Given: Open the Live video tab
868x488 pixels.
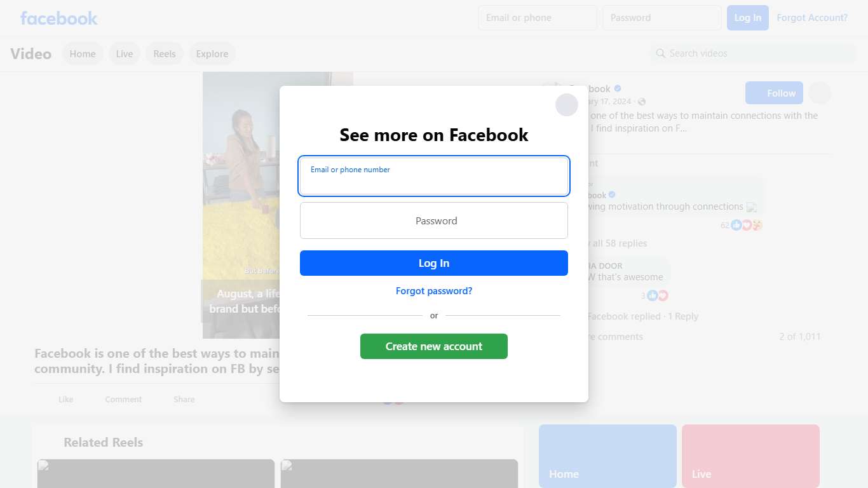Looking at the screenshot, I should [125, 54].
